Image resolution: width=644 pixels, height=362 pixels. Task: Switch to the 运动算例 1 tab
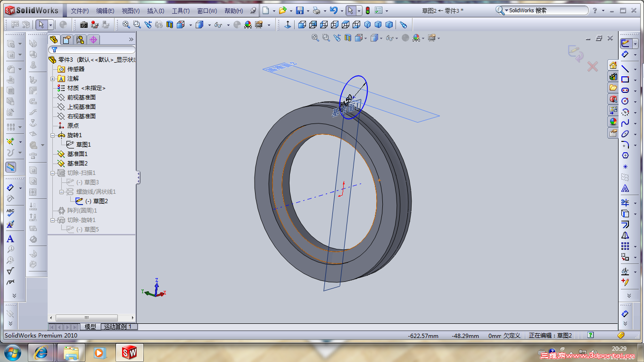pos(119,327)
